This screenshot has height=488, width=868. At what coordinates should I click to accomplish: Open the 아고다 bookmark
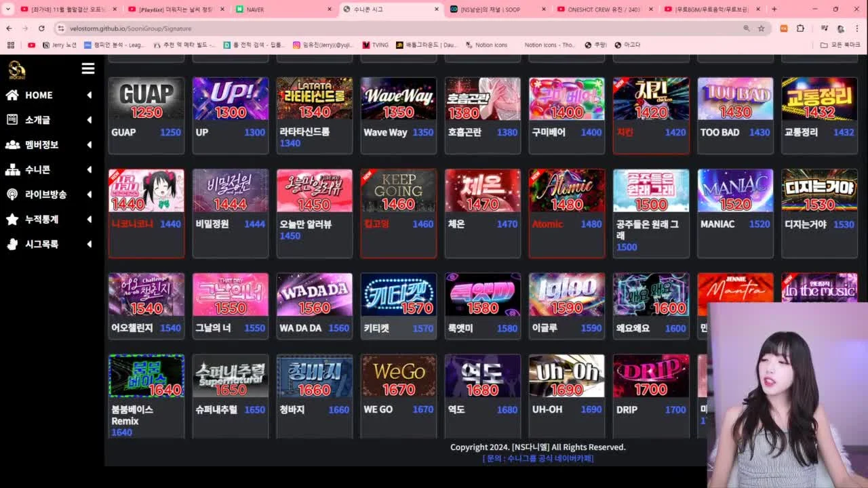pyautogui.click(x=627, y=45)
